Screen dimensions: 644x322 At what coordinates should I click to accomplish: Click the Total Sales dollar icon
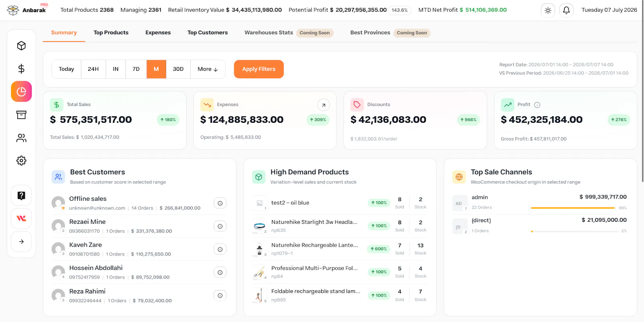[x=57, y=105]
